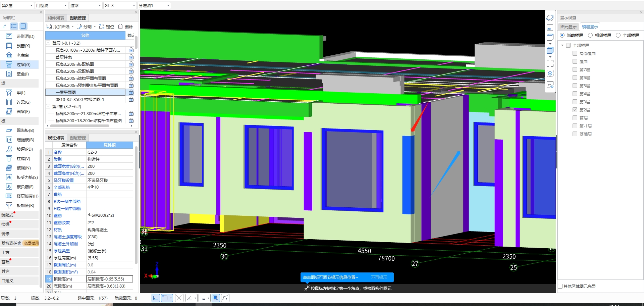The width and height of the screenshot is (644, 306).
Task: Switch to 2D view icon
Action: (550, 28)
